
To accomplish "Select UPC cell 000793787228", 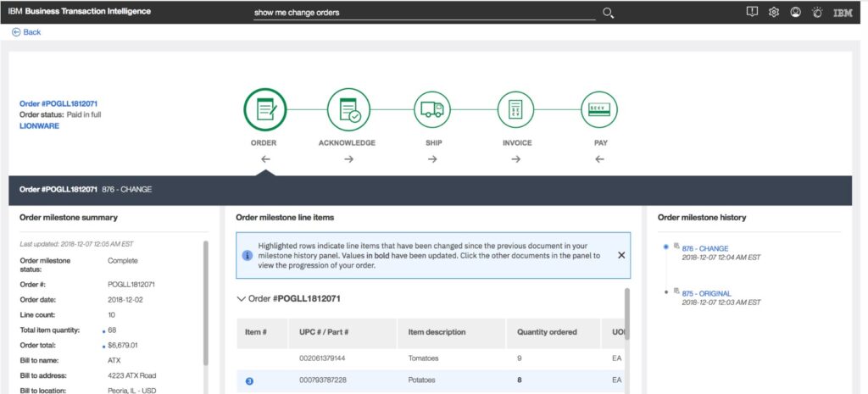I will pyautogui.click(x=322, y=380).
